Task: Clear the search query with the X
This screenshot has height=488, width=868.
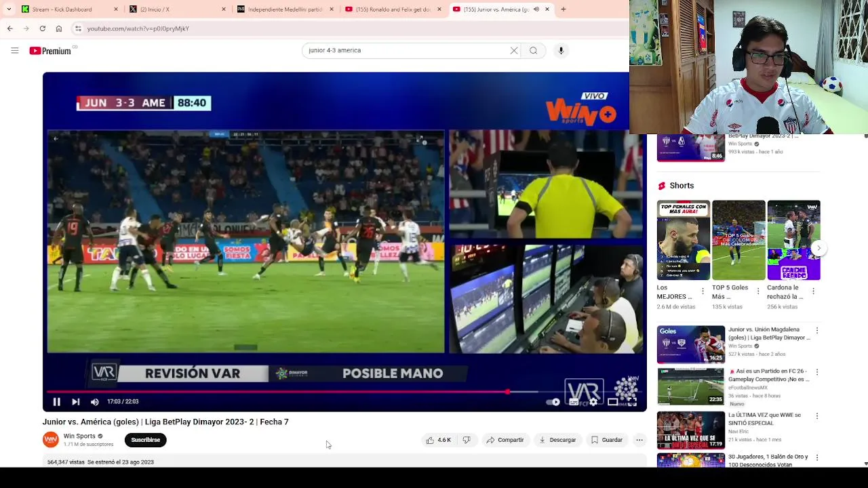Action: (x=514, y=50)
